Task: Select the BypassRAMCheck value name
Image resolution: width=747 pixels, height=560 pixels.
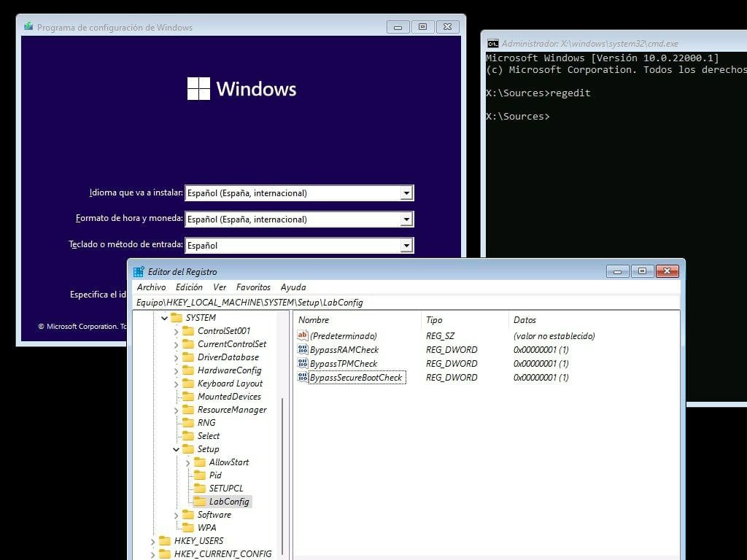Action: coord(344,349)
